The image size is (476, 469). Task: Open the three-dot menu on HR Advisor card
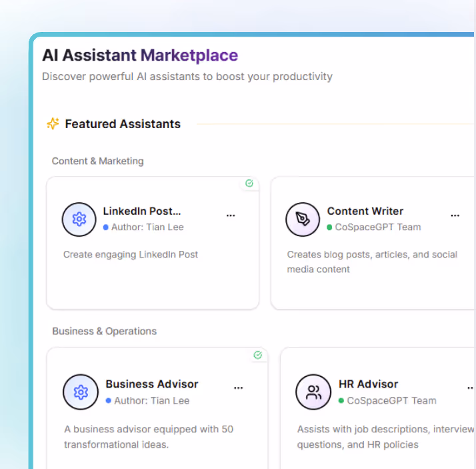(x=470, y=388)
